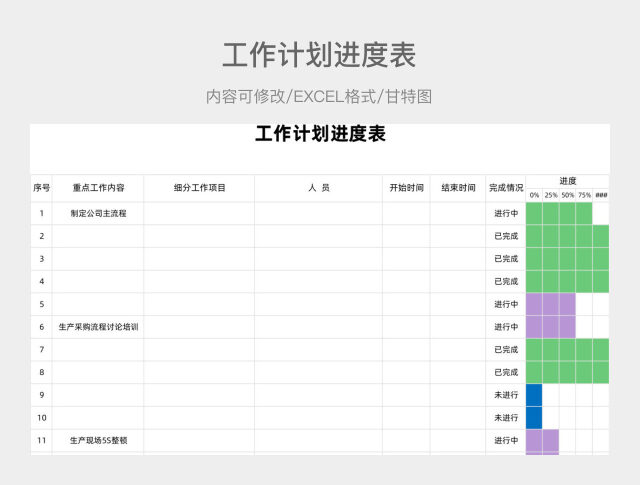
Task: Click the 进行中 status in row 11
Action: click(506, 441)
